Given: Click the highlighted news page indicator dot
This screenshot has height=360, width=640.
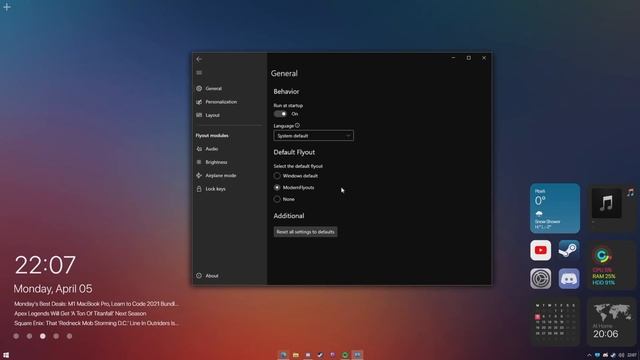Looking at the screenshot, I should pos(43,336).
